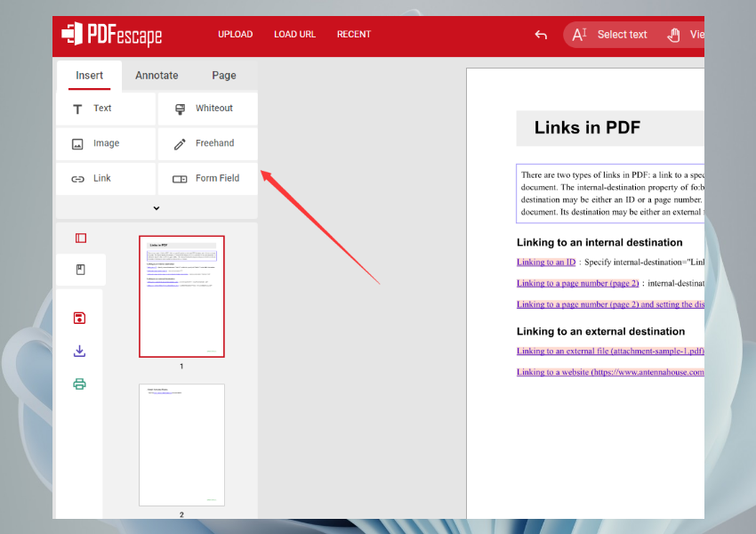Select page 2 thumbnail

pyautogui.click(x=181, y=444)
